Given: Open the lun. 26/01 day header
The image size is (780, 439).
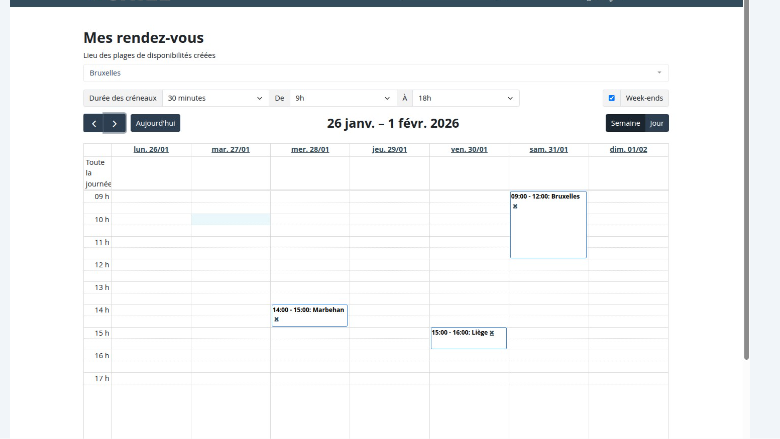Looking at the screenshot, I should coord(151,149).
